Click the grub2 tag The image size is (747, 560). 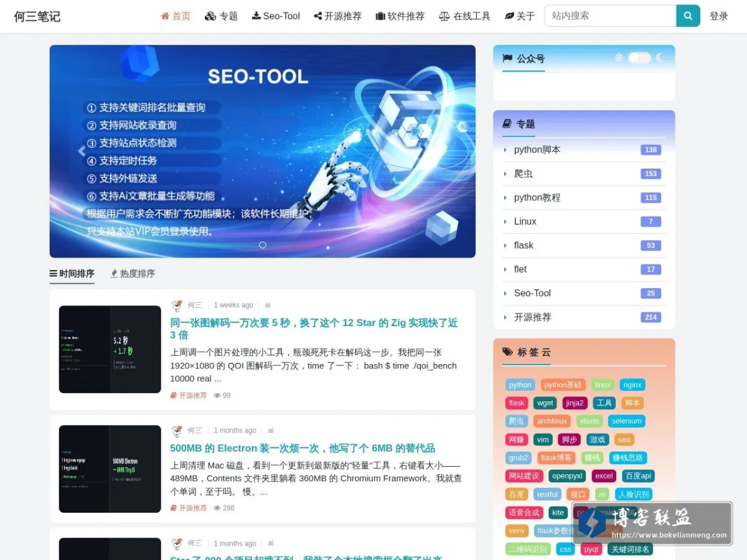(519, 458)
